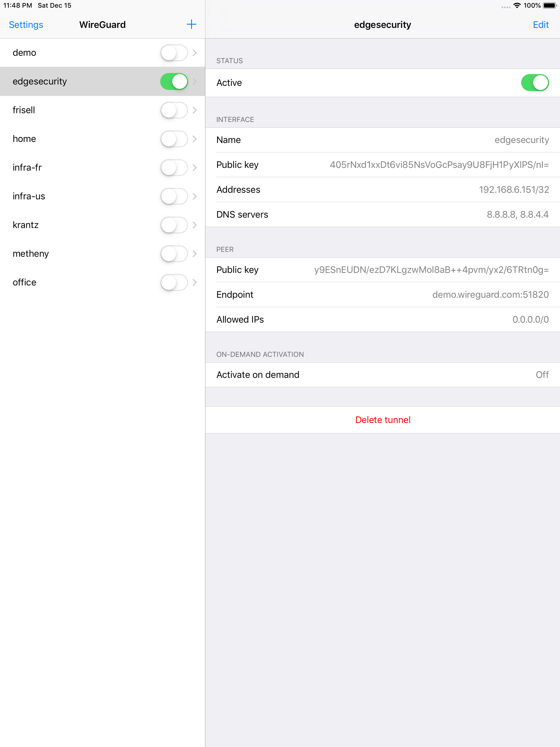Activate the home tunnel switch
Image resolution: width=560 pixels, height=747 pixels.
coord(174,138)
